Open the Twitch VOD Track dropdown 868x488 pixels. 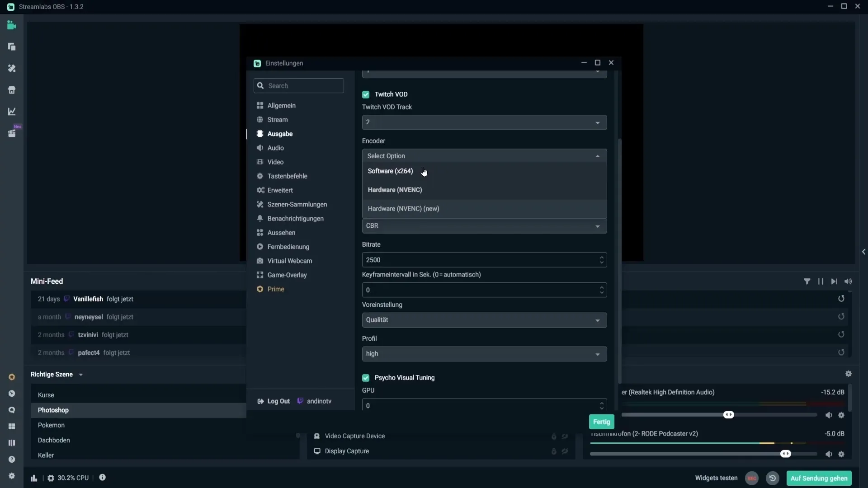pos(484,122)
